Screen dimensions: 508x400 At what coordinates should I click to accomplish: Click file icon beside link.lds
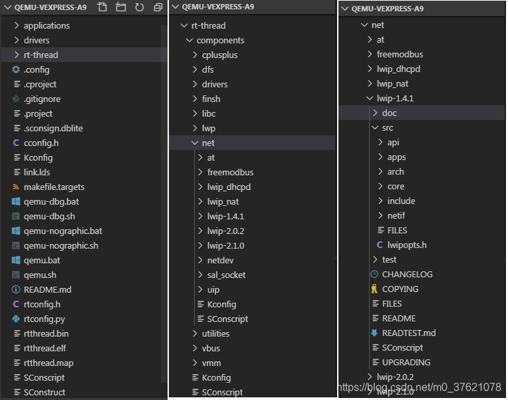coord(17,172)
